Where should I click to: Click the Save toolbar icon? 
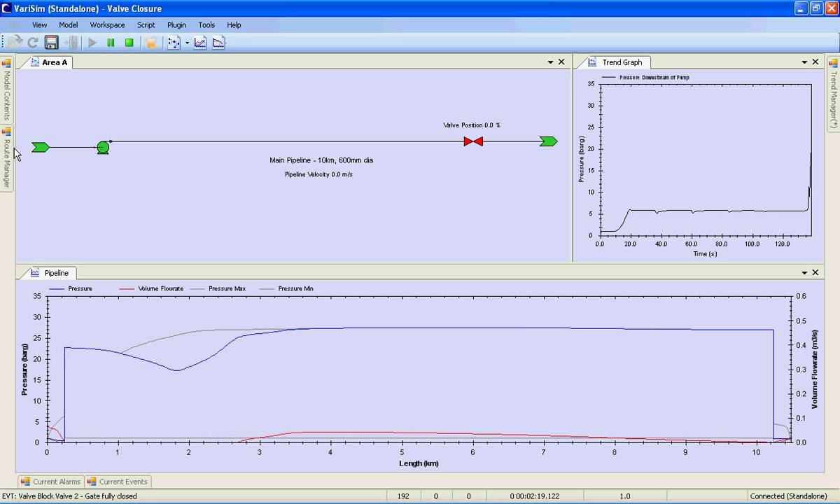pos(51,43)
